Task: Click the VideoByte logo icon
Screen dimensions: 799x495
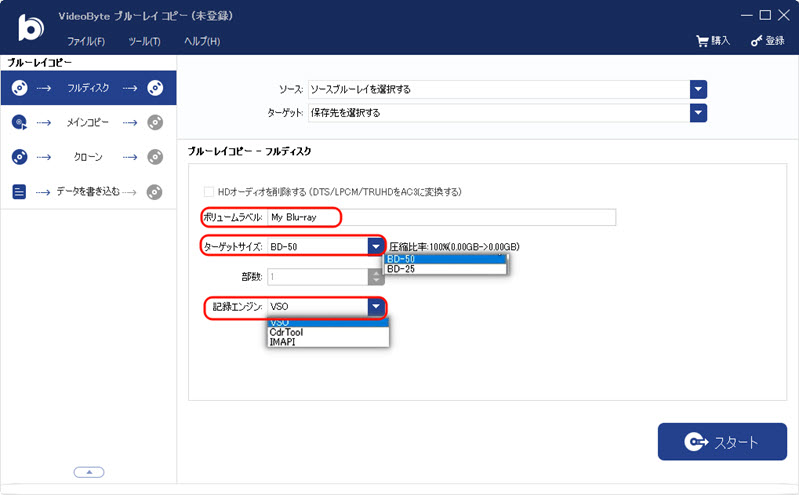Action: coord(31,27)
